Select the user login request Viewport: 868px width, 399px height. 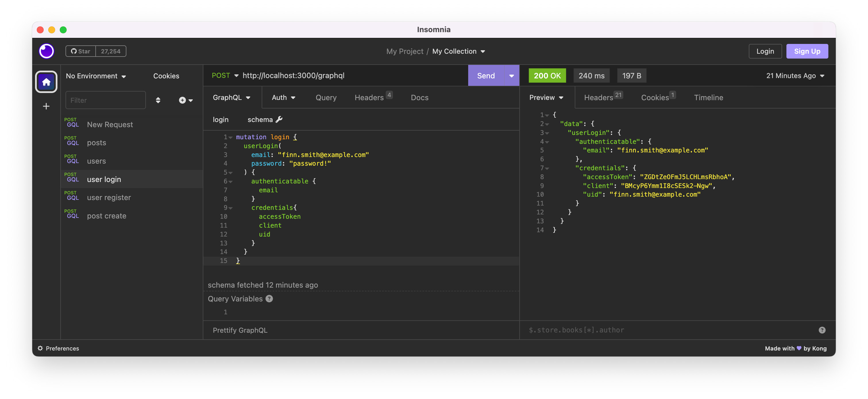coord(132,179)
